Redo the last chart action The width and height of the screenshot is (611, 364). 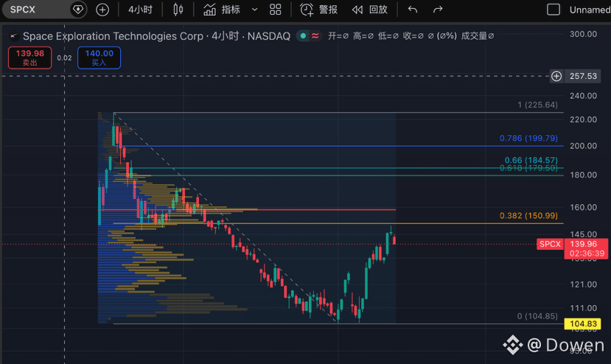(438, 10)
